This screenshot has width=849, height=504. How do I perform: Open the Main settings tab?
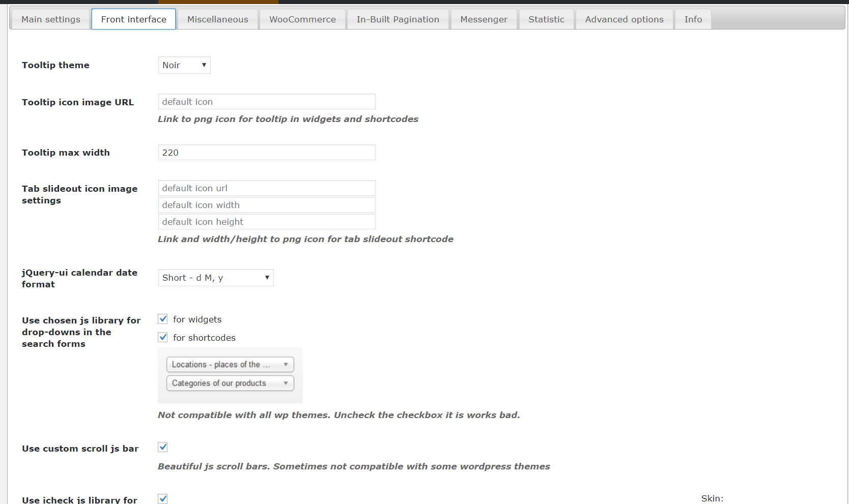[50, 19]
